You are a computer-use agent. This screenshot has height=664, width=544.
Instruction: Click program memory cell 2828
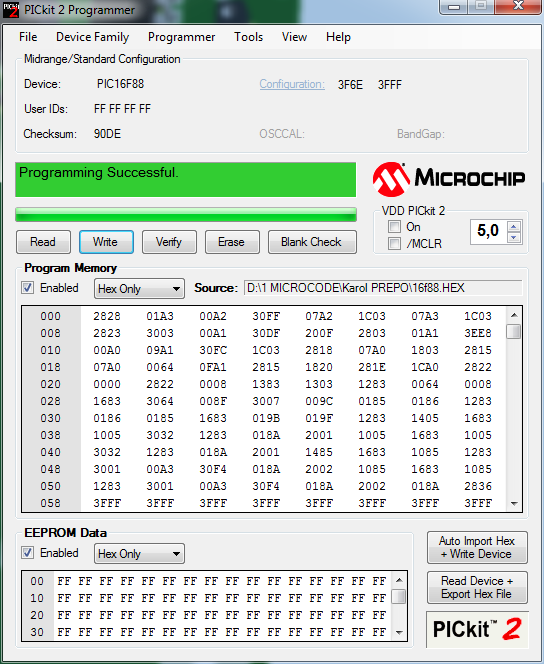(x=107, y=316)
